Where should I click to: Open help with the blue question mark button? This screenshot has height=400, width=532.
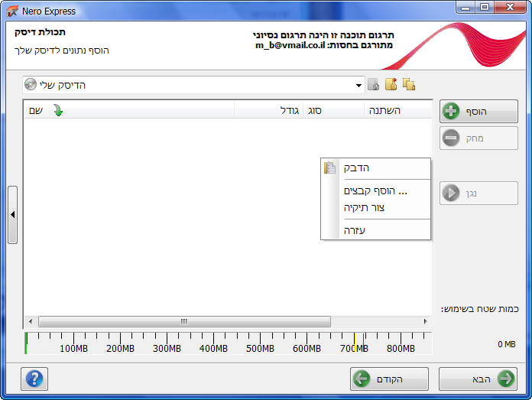[34, 379]
